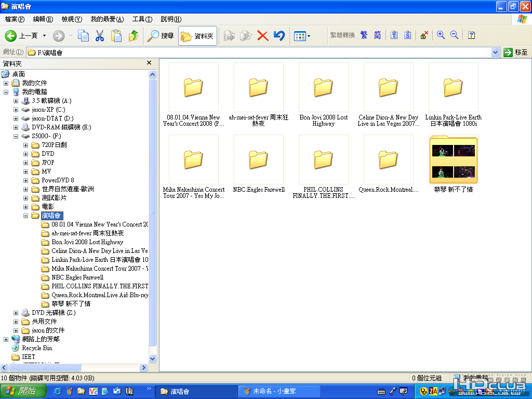Click the Forward arrow button
The width and height of the screenshot is (532, 399).
(x=58, y=36)
